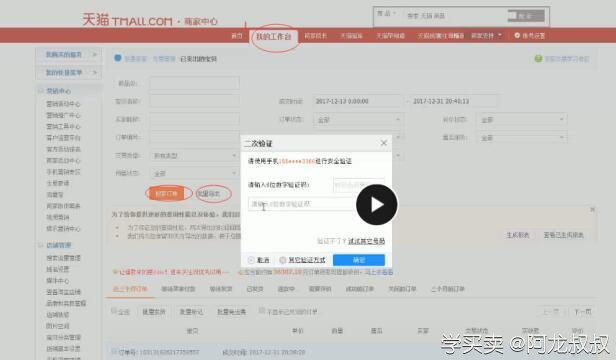Click the blue breadcrumb icon before 已卖出的宝贝

tap(117, 58)
